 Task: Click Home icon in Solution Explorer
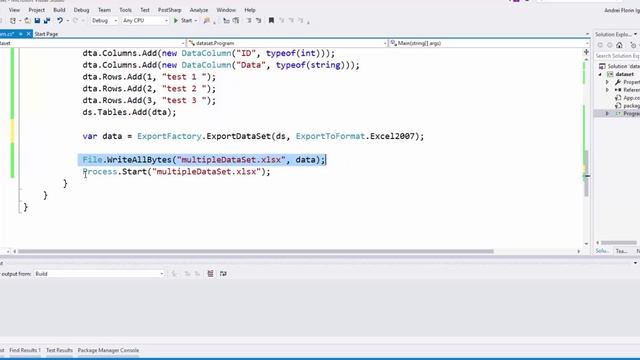click(619, 45)
